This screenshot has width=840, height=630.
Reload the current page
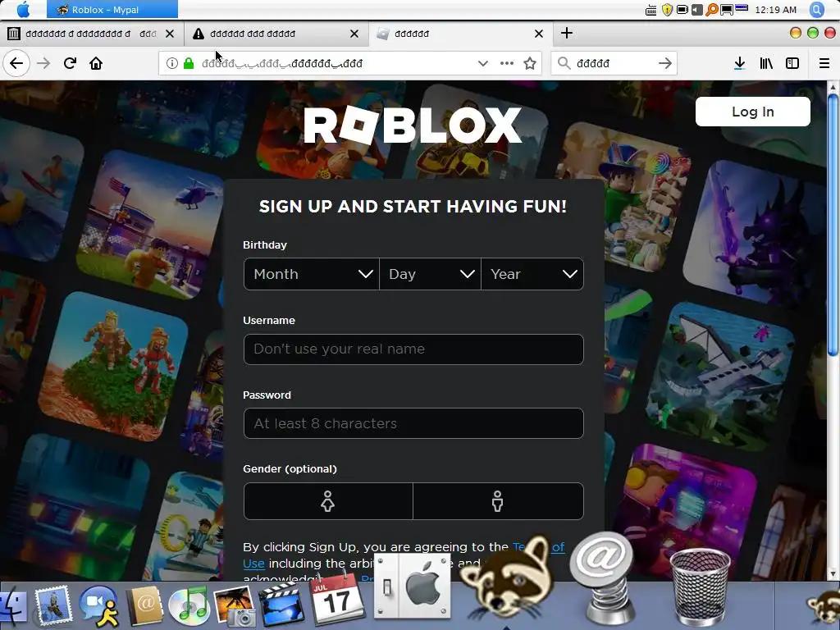70,63
